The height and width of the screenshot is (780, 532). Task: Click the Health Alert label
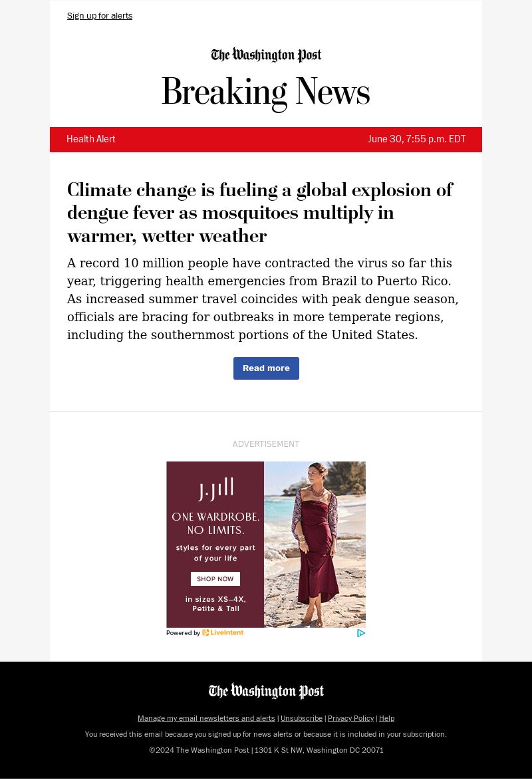point(91,140)
